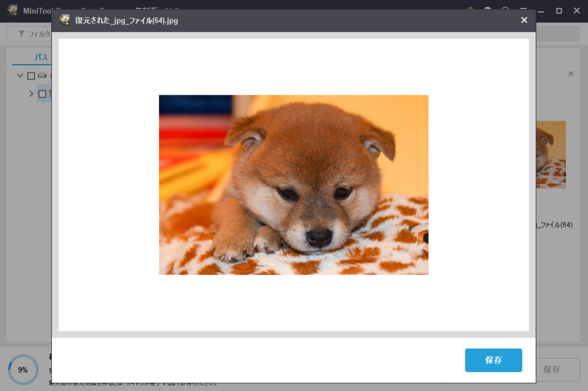Close the side preview panel
This screenshot has height=391, width=588.
570,74
